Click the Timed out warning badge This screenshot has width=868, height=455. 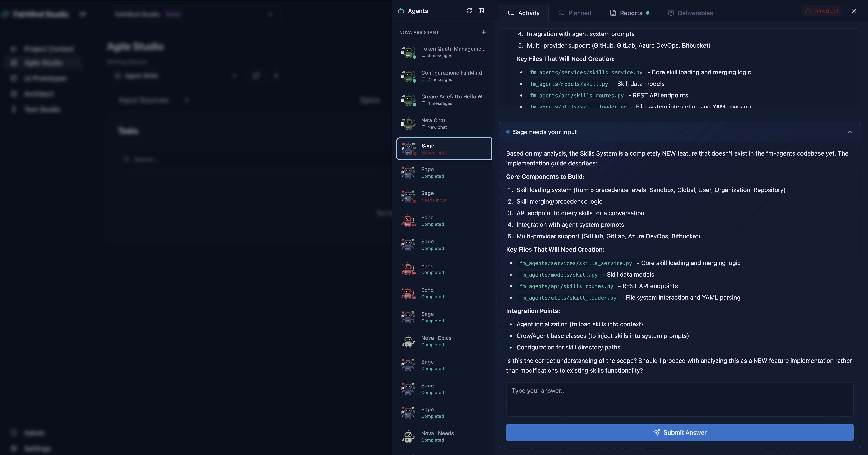822,11
